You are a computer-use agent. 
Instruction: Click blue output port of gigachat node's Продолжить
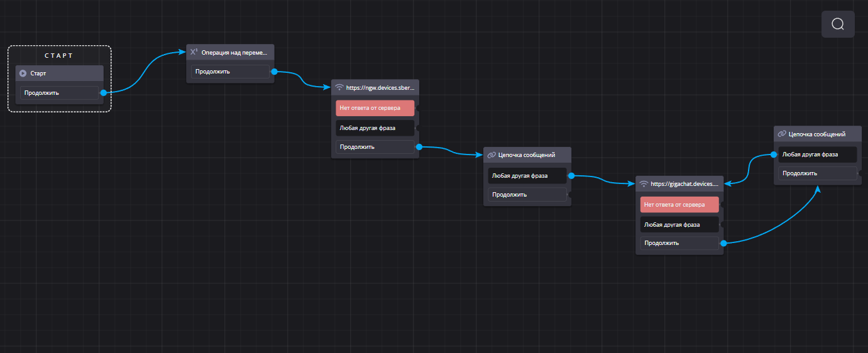[x=723, y=243]
